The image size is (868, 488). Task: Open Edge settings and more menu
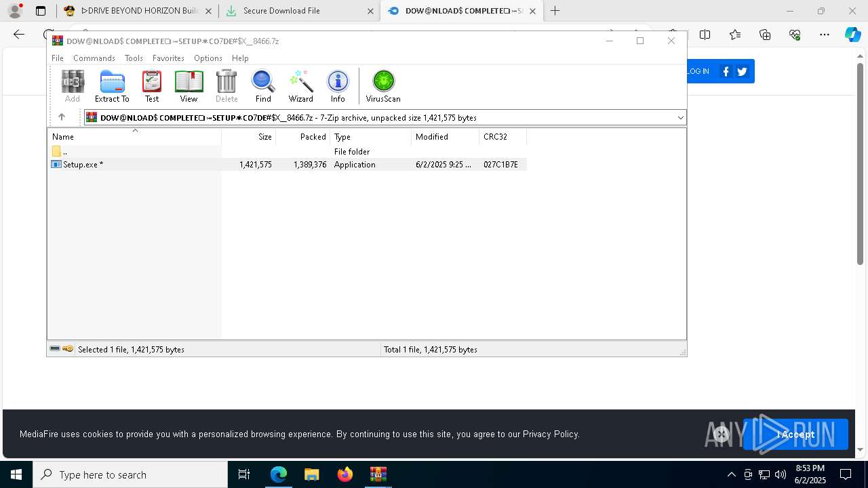click(x=825, y=35)
